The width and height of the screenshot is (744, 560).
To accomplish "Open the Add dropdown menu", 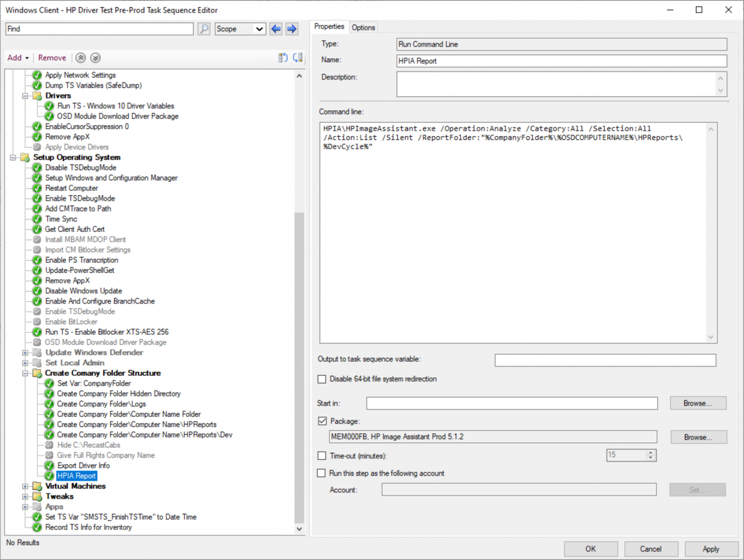I will 18,58.
